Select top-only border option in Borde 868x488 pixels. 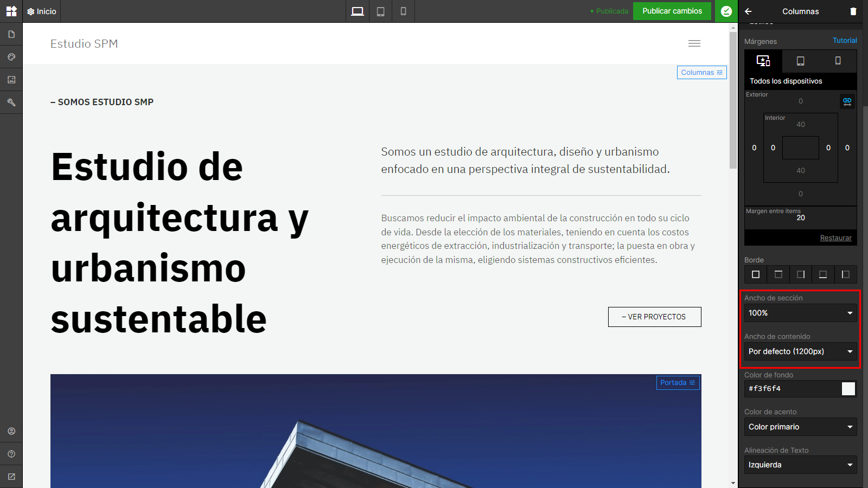click(x=778, y=274)
